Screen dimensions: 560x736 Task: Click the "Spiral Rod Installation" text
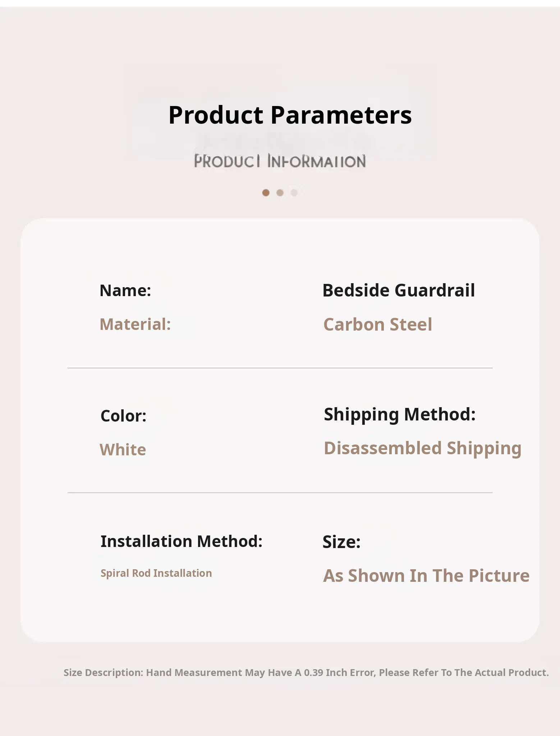pos(156,573)
